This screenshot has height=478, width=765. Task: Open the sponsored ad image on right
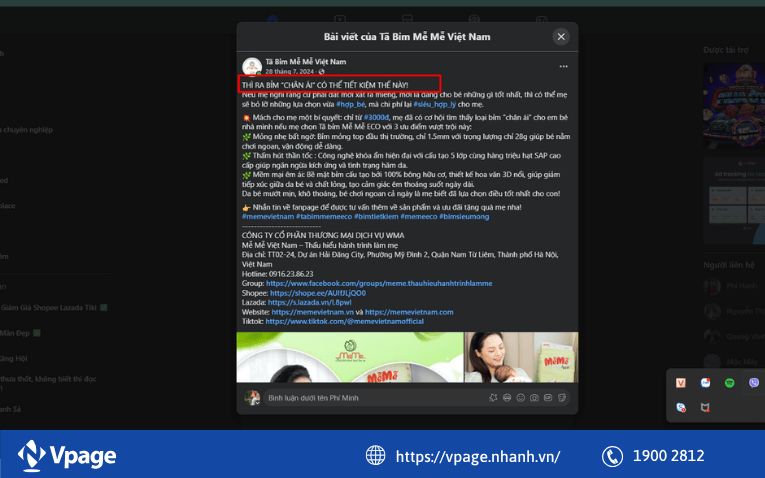point(734,106)
